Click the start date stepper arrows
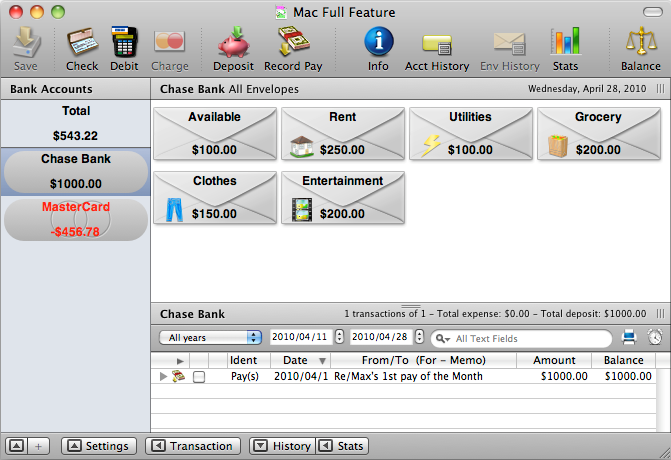 point(340,338)
